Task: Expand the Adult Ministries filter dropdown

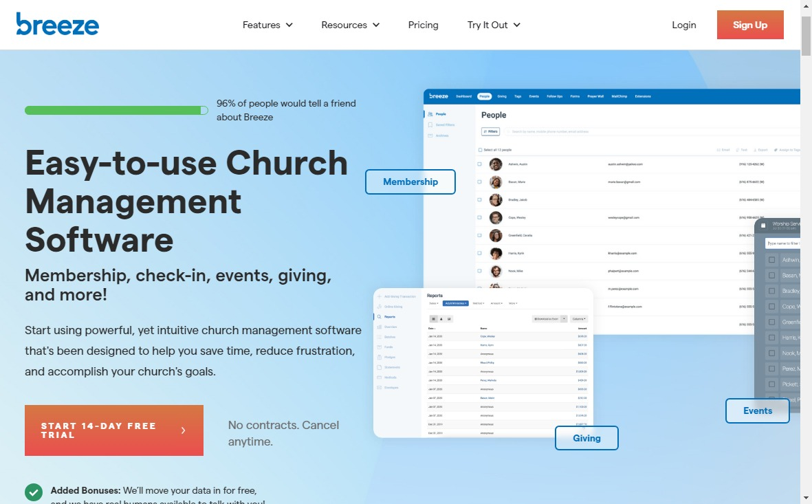Action: [x=455, y=303]
